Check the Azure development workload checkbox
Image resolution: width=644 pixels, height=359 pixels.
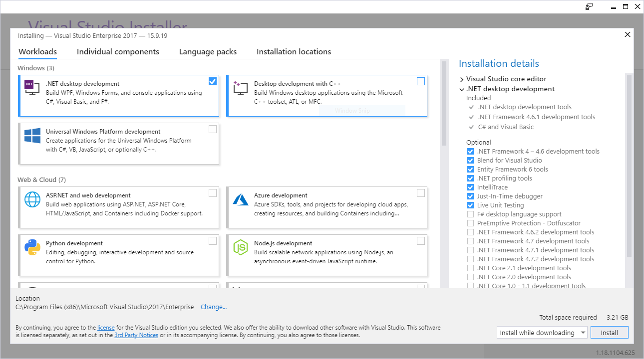(x=421, y=193)
